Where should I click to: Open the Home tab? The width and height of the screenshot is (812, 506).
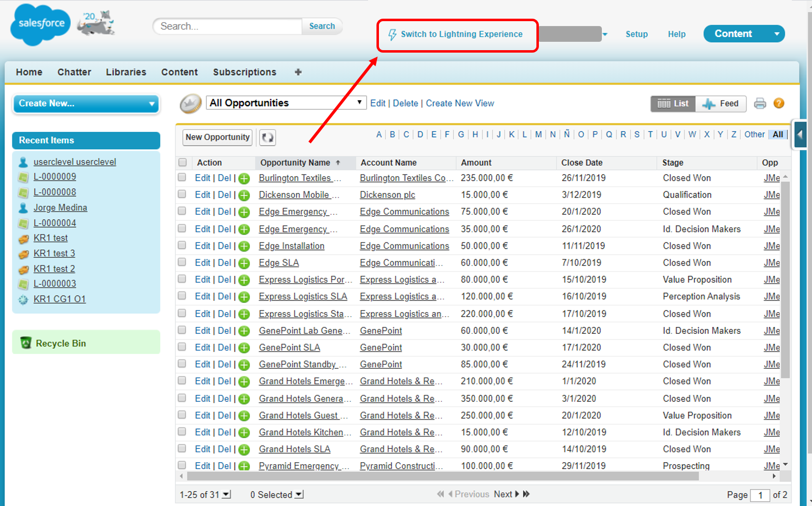[x=29, y=72]
